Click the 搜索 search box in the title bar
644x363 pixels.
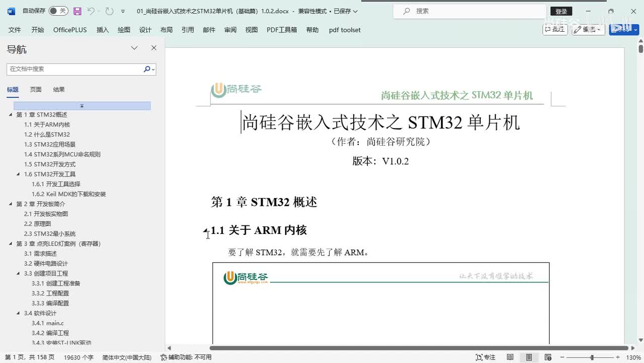[x=469, y=11]
